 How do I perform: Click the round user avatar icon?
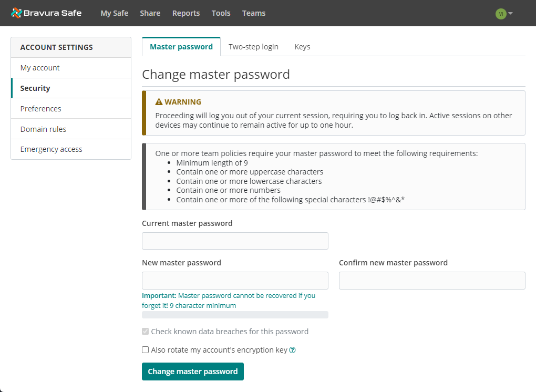pyautogui.click(x=500, y=13)
